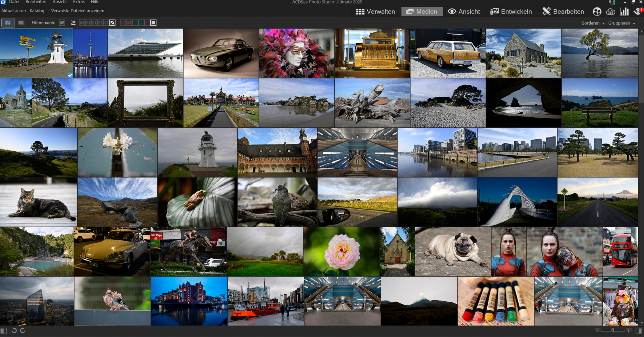
Task: Open the People mode face icon
Action: click(x=597, y=12)
